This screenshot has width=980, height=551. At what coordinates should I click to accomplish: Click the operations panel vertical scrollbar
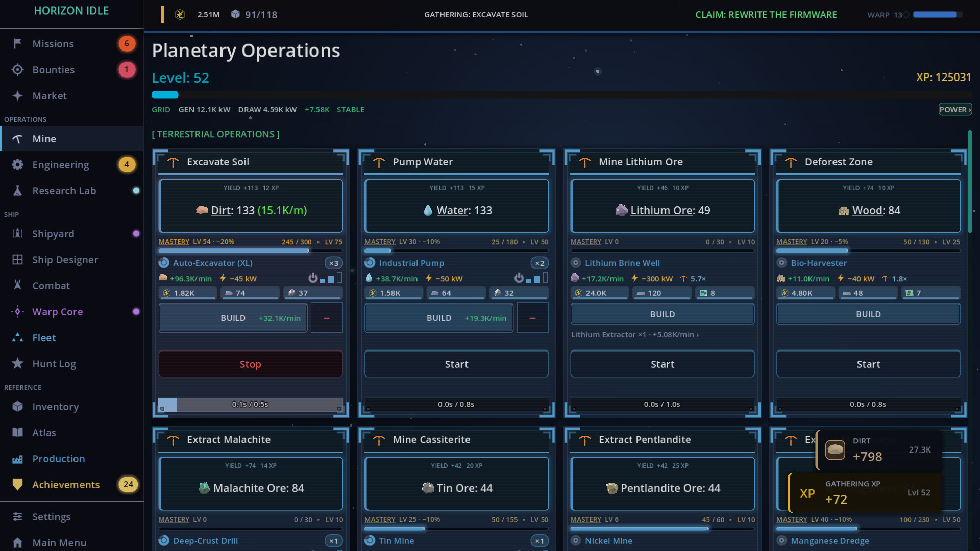pyautogui.click(x=970, y=181)
